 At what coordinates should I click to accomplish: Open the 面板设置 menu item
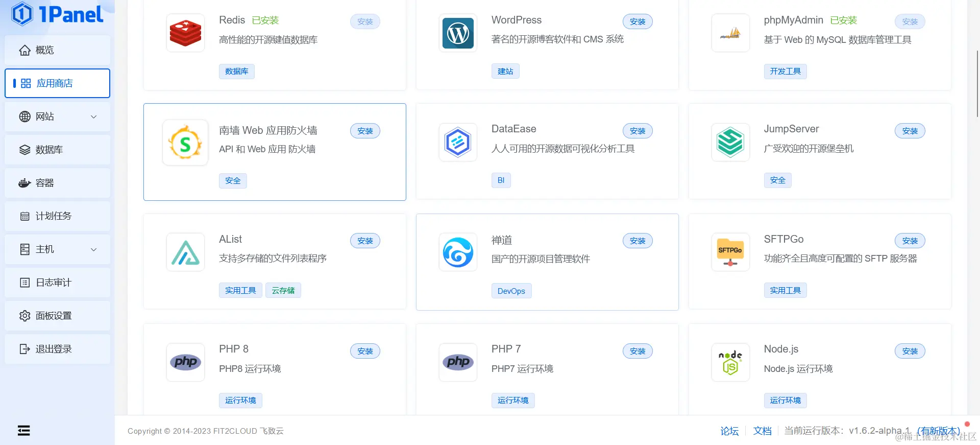(x=58, y=316)
